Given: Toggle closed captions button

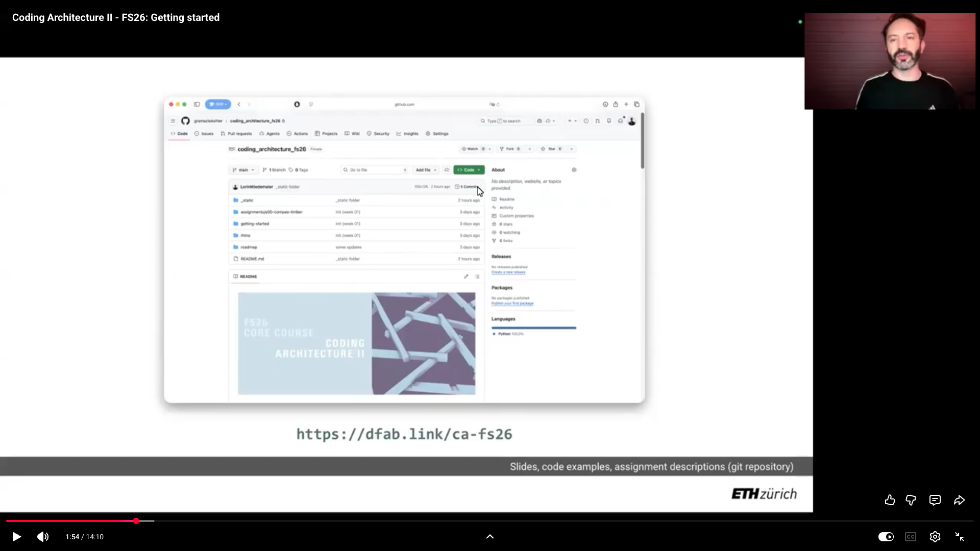Looking at the screenshot, I should pos(910,537).
